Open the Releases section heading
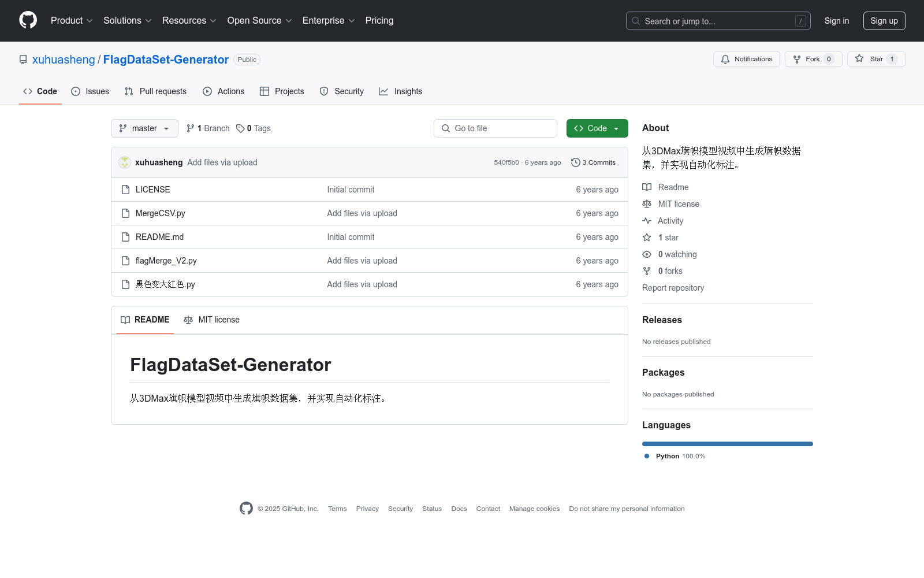The height and width of the screenshot is (578, 924). [x=662, y=320]
